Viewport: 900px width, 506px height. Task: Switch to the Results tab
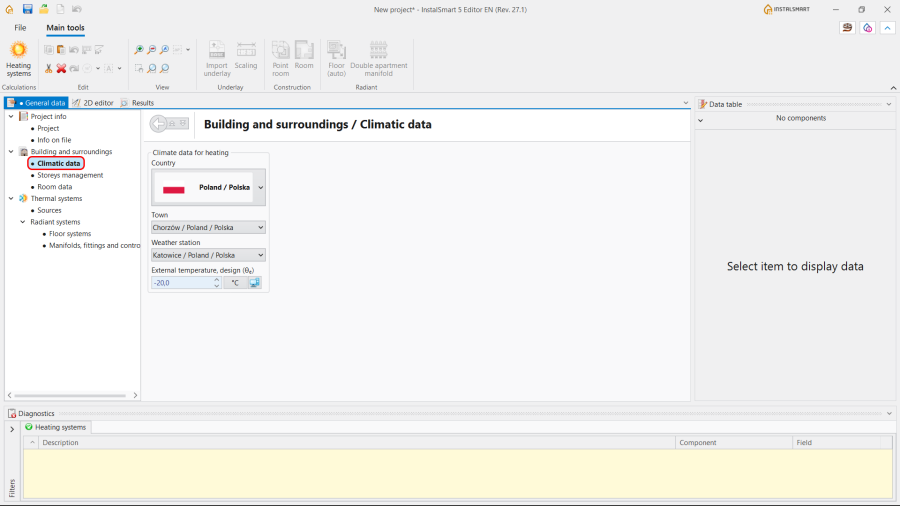138,103
